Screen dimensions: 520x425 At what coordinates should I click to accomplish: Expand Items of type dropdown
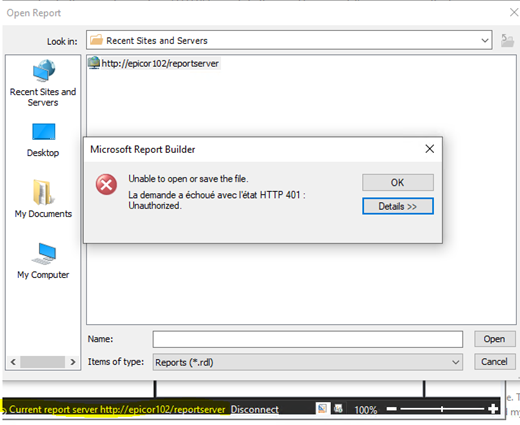point(455,362)
